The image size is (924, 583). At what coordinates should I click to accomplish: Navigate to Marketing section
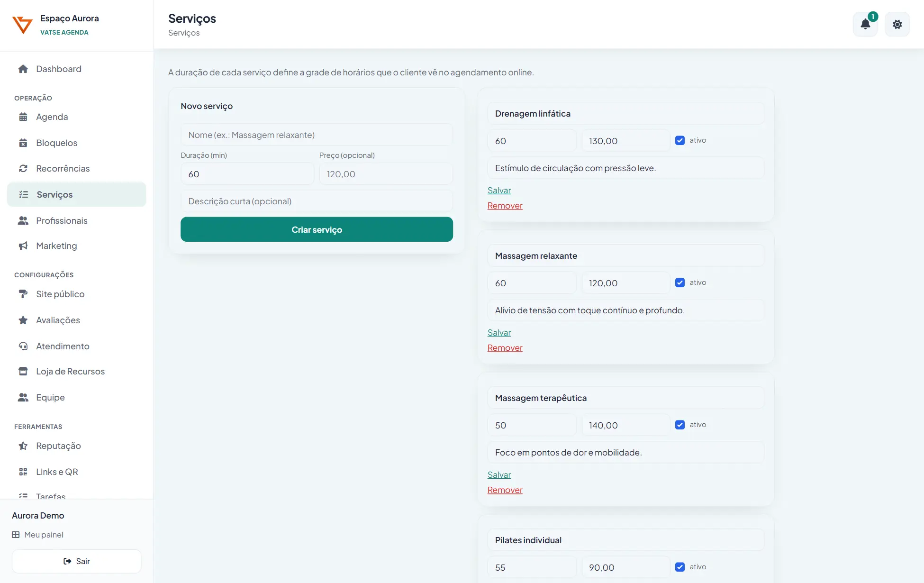(x=77, y=246)
